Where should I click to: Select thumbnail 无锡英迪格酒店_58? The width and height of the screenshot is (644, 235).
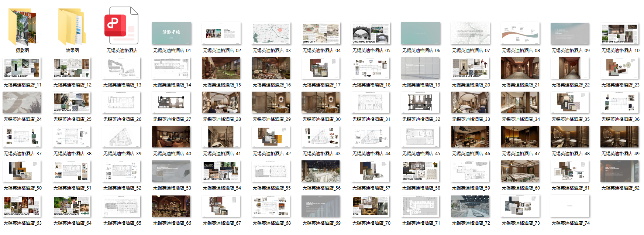421,171
